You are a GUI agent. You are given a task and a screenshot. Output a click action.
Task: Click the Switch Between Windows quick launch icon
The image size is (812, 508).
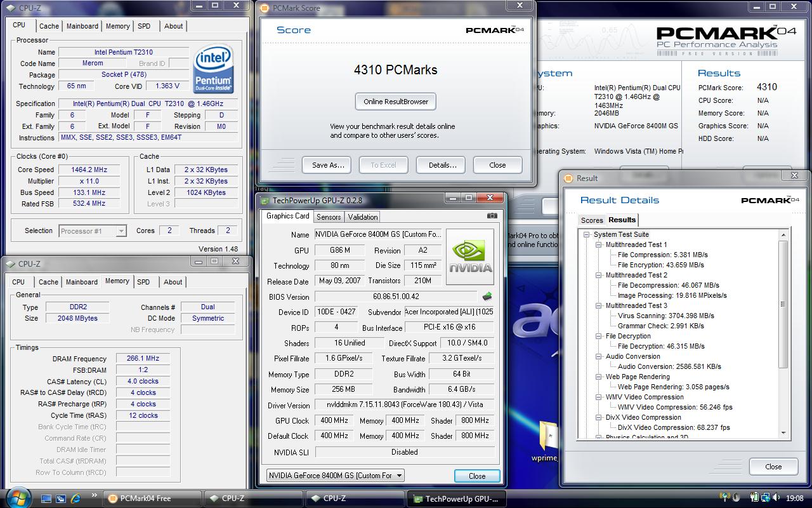click(61, 498)
